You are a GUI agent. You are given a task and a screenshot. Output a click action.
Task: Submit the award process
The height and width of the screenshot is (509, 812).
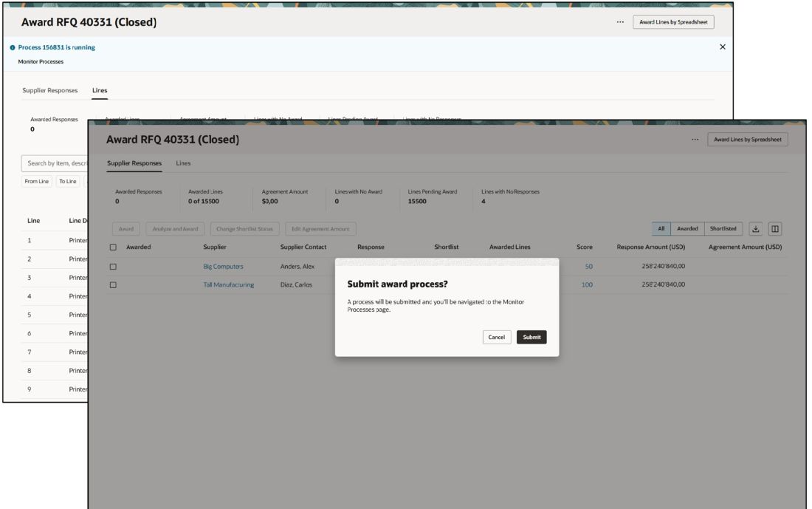(531, 336)
